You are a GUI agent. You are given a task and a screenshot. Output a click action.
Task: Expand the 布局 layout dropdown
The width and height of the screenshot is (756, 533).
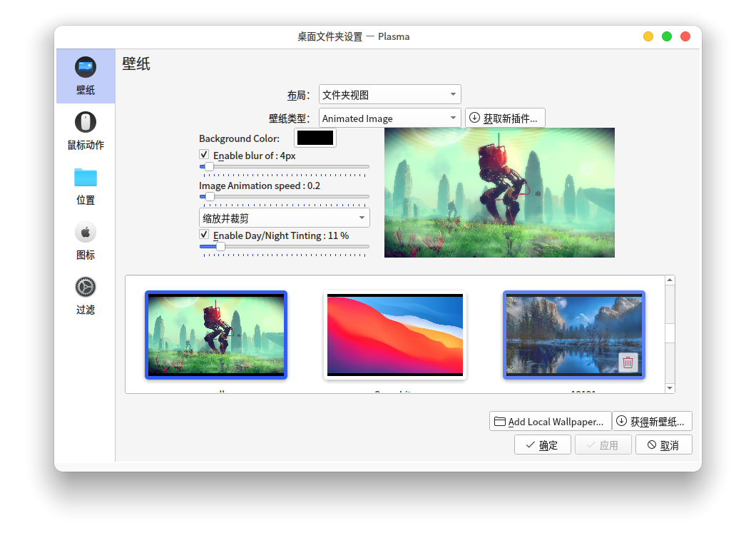[x=389, y=94]
